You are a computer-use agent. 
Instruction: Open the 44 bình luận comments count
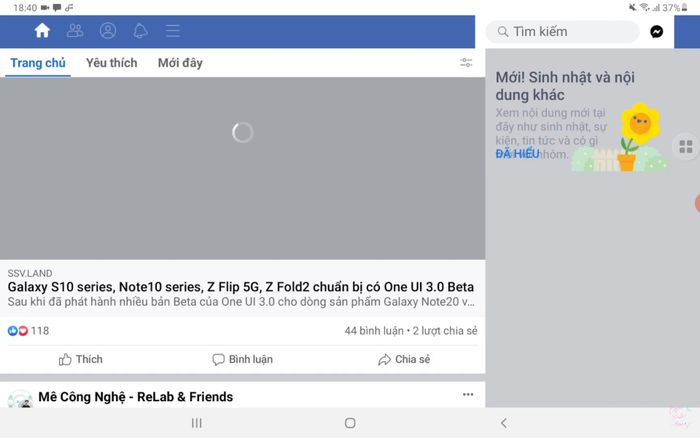(374, 331)
